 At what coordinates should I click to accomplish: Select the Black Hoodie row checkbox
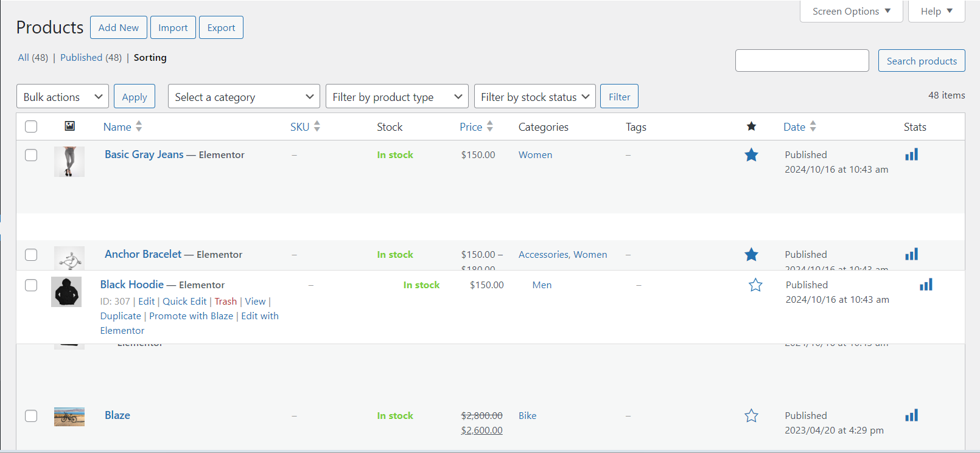[x=31, y=285]
